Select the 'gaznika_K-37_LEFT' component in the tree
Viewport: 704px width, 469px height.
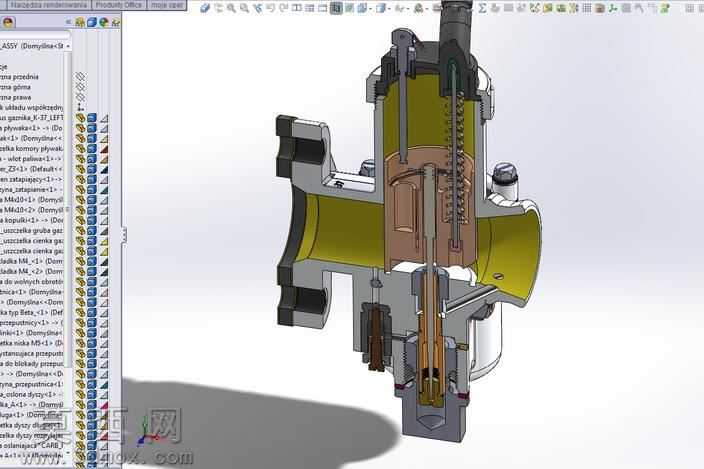[x=32, y=118]
